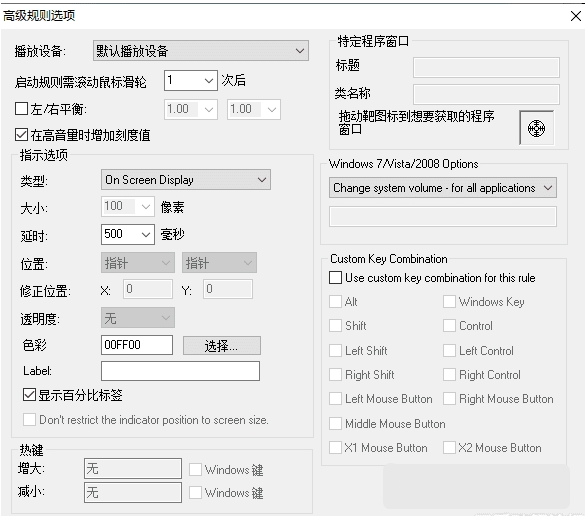Click the 色彩 00FF00 color field
585x516 pixels.
(137, 345)
